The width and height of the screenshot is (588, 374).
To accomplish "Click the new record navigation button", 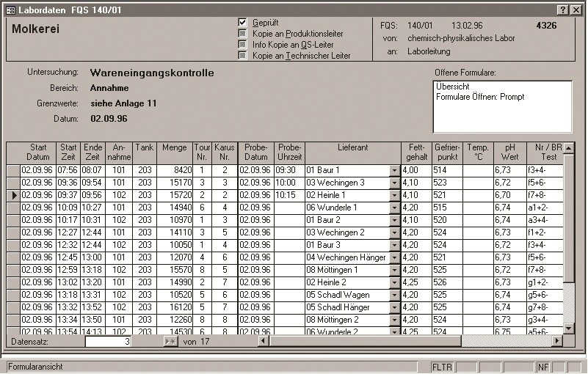I will point(170,341).
